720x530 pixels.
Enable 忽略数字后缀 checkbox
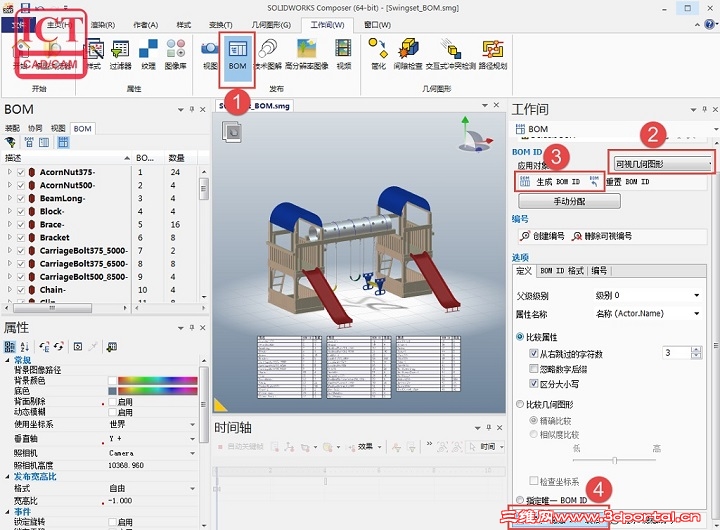534,369
